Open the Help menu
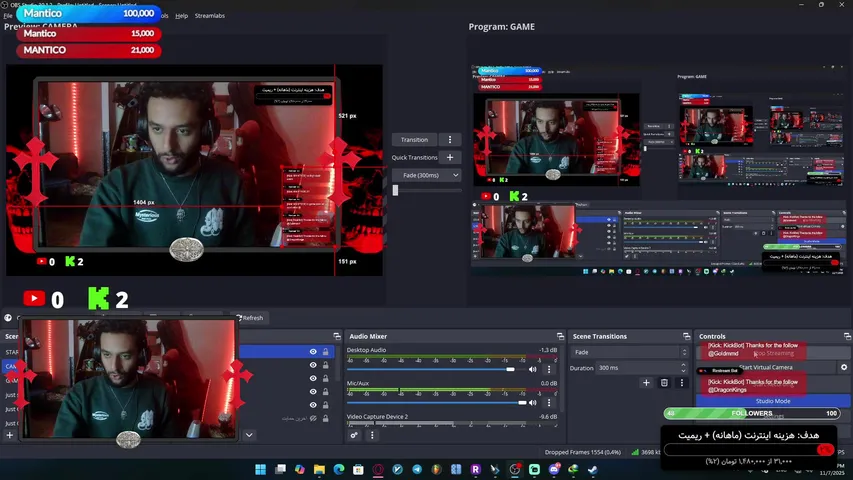This screenshot has height=480, width=853. pos(182,16)
